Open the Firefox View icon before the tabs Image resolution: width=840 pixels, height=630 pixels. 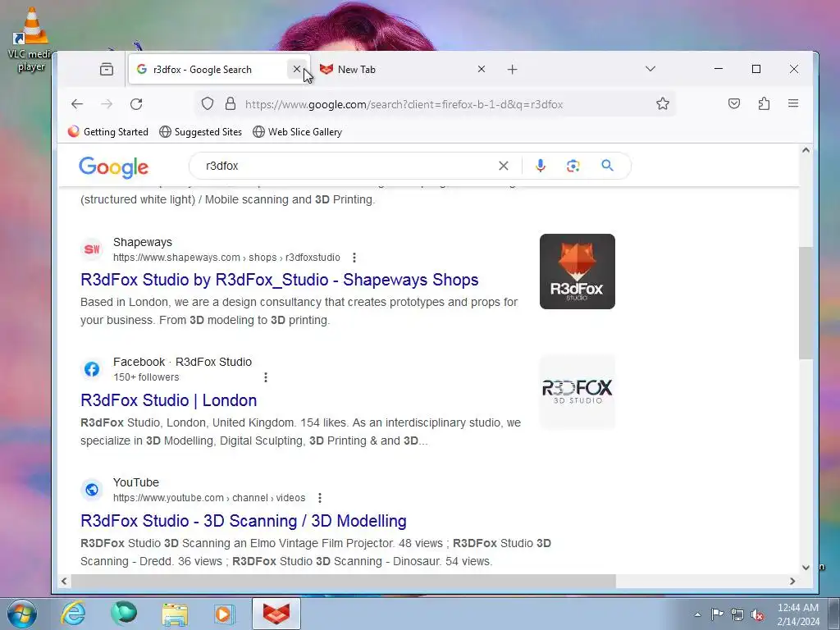(106, 69)
